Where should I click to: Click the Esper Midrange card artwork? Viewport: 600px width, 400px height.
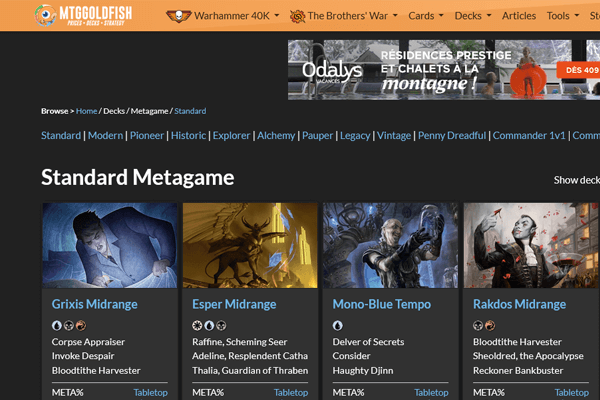point(250,245)
